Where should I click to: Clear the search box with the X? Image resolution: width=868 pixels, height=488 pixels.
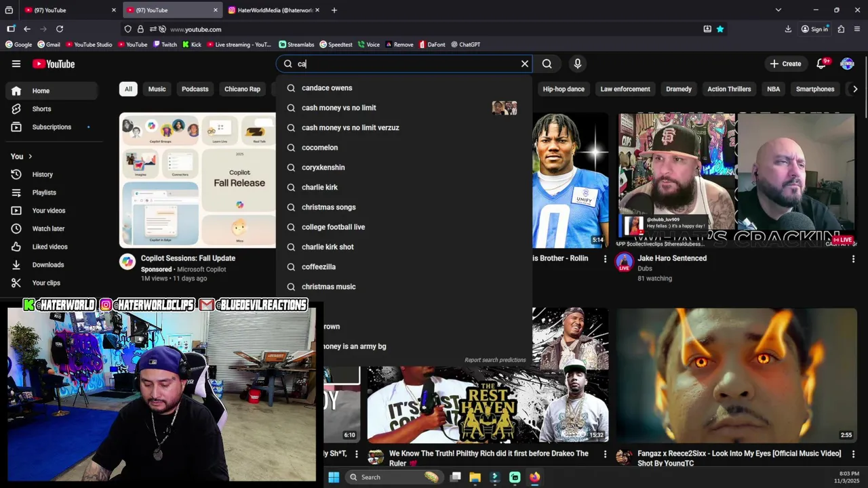click(x=524, y=64)
